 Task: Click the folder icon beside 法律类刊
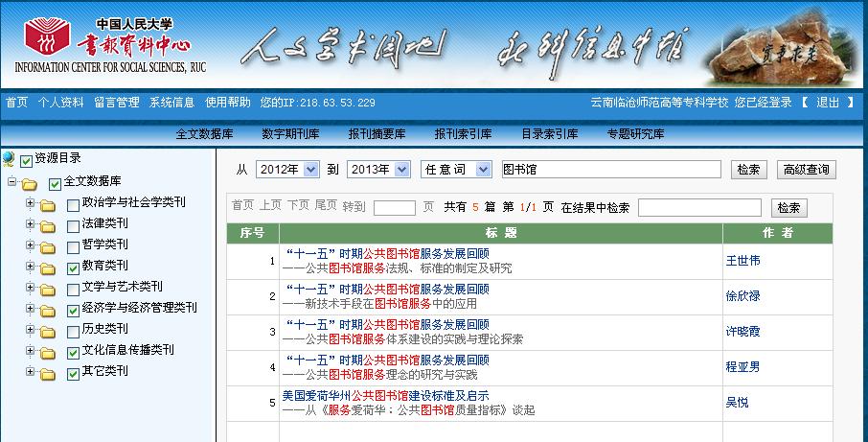[x=48, y=224]
